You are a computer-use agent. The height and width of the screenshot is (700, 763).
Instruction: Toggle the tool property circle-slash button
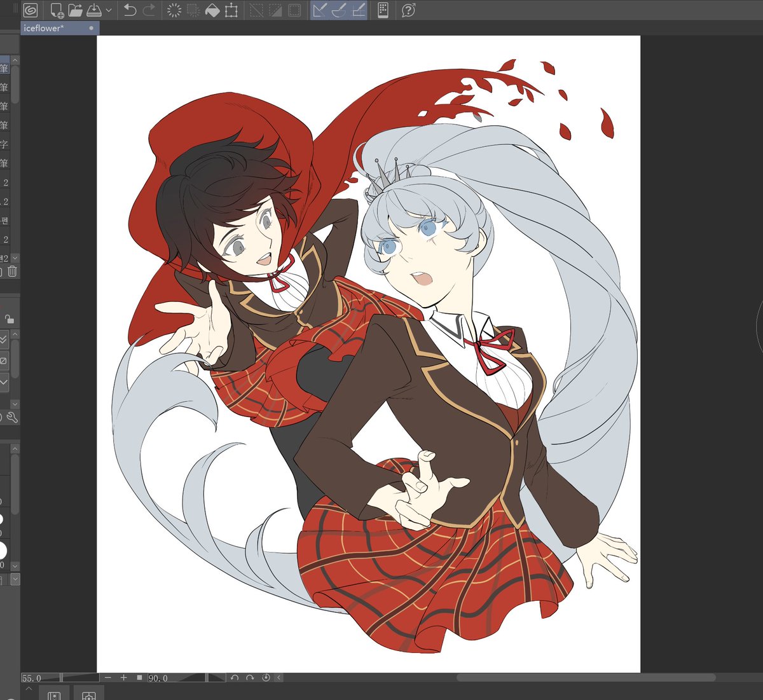pyautogui.click(x=3, y=361)
